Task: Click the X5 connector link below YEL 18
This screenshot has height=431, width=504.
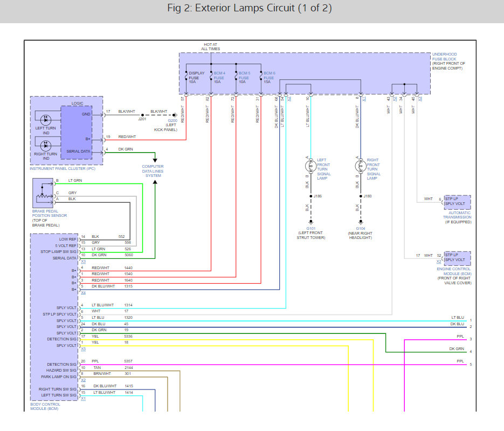Action: pos(83,349)
